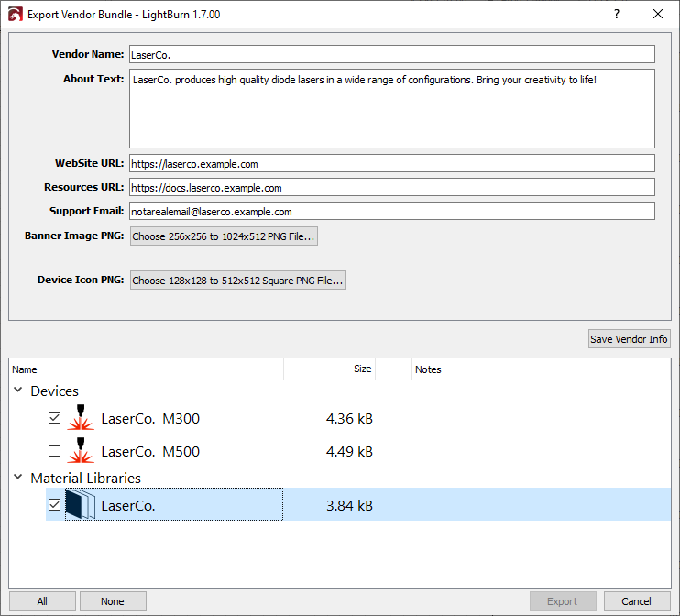Click the 3.84 kB size value
The image size is (680, 616).
pyautogui.click(x=349, y=506)
